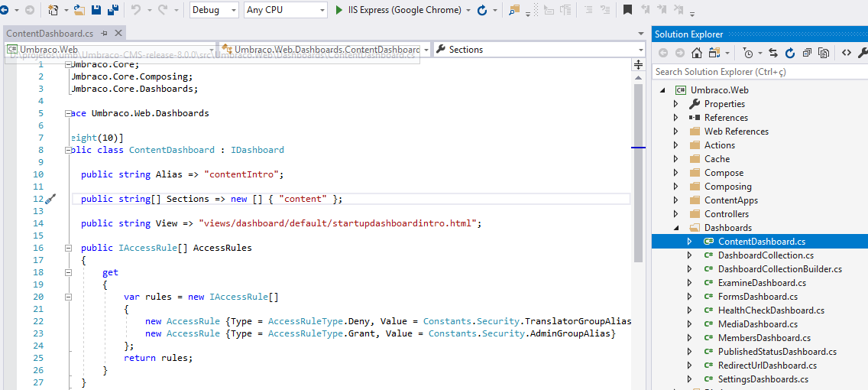Close the ContentDashboard.cs tab
Image resolution: width=868 pixels, height=390 pixels.
tap(118, 34)
